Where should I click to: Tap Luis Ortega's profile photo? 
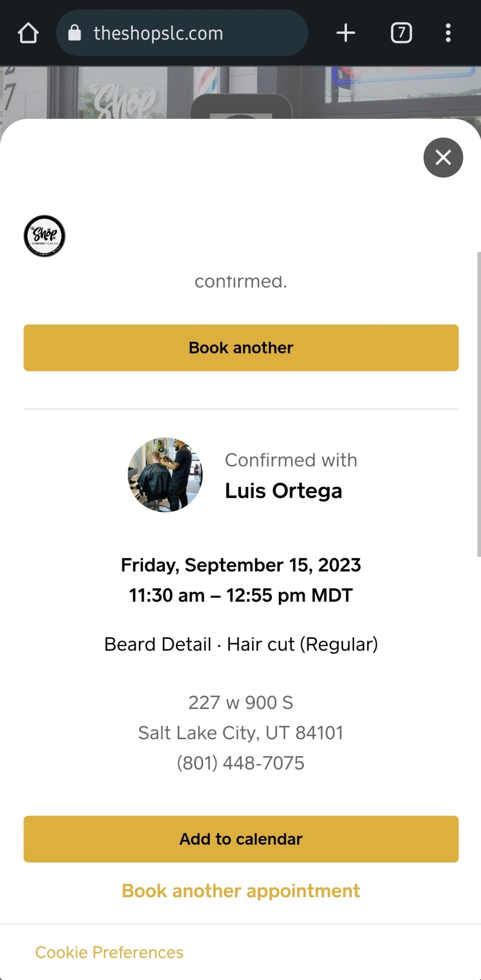165,474
